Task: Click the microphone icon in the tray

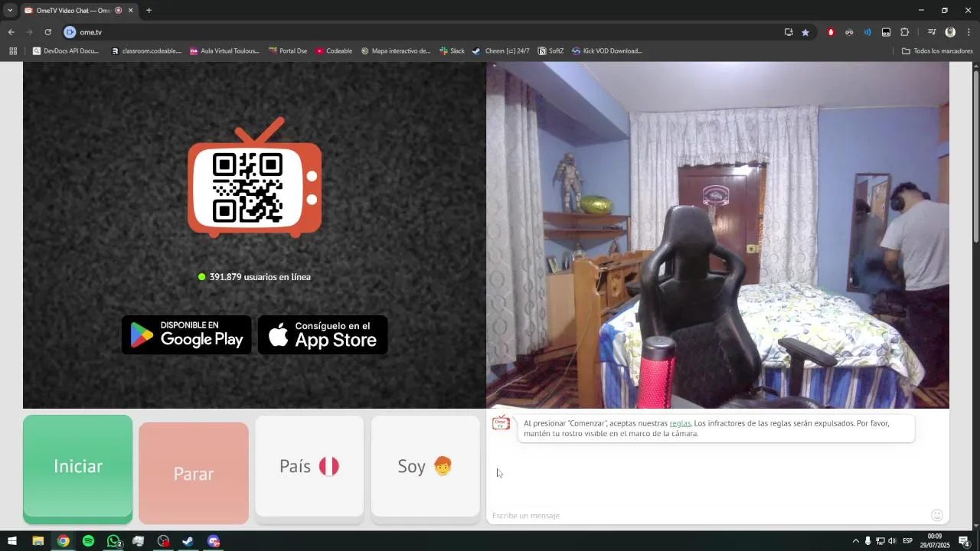Action: 867,541
